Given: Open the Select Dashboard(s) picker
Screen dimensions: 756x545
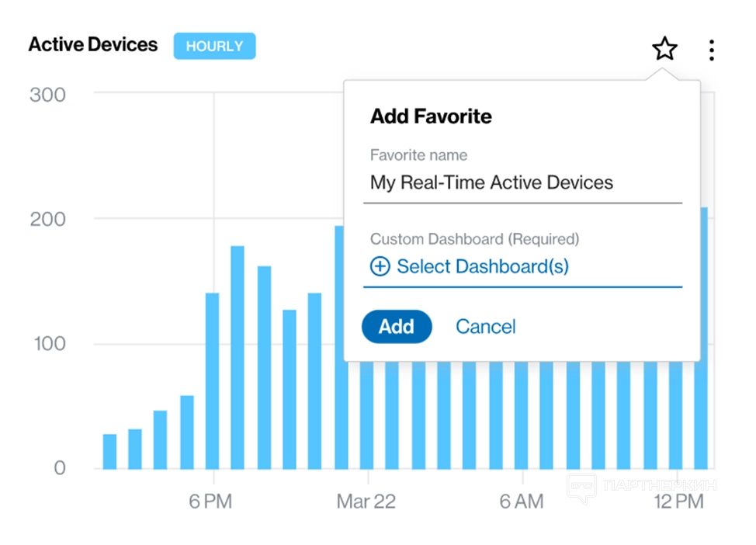Looking at the screenshot, I should tap(482, 267).
